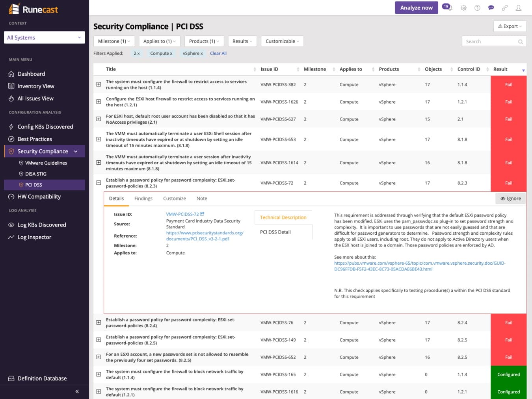
Task: Expand row VMW-PCIDSS-652
Action: pos(99,357)
